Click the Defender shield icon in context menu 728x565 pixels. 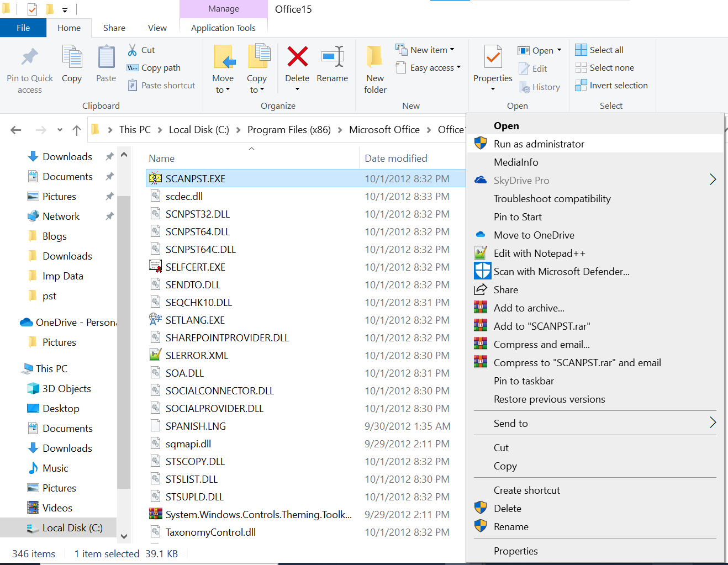coord(482,271)
